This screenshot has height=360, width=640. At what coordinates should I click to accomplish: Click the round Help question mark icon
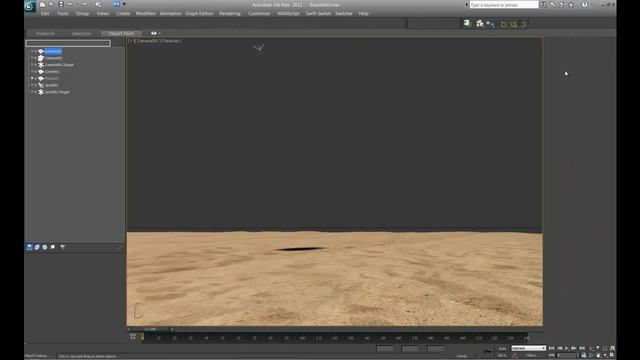pyautogui.click(x=584, y=4)
